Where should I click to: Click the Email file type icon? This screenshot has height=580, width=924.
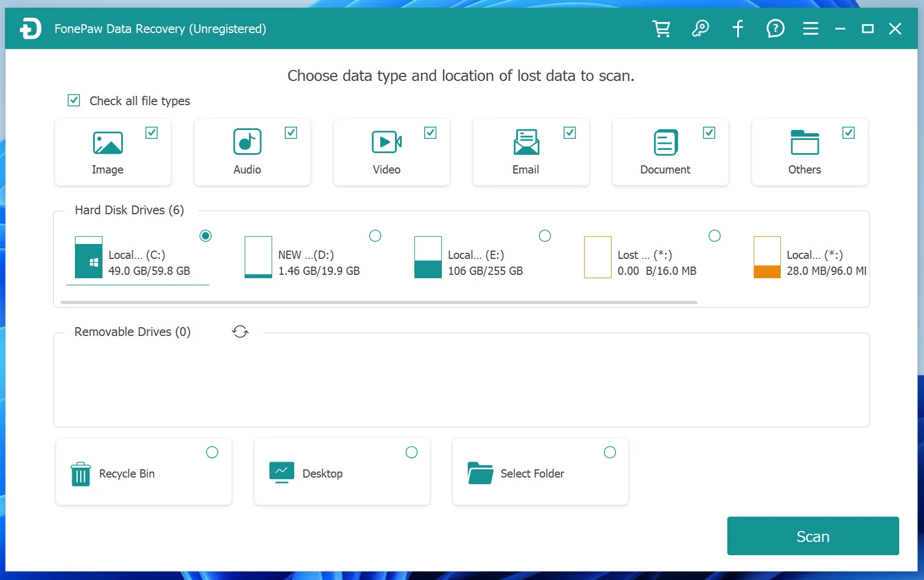click(526, 142)
